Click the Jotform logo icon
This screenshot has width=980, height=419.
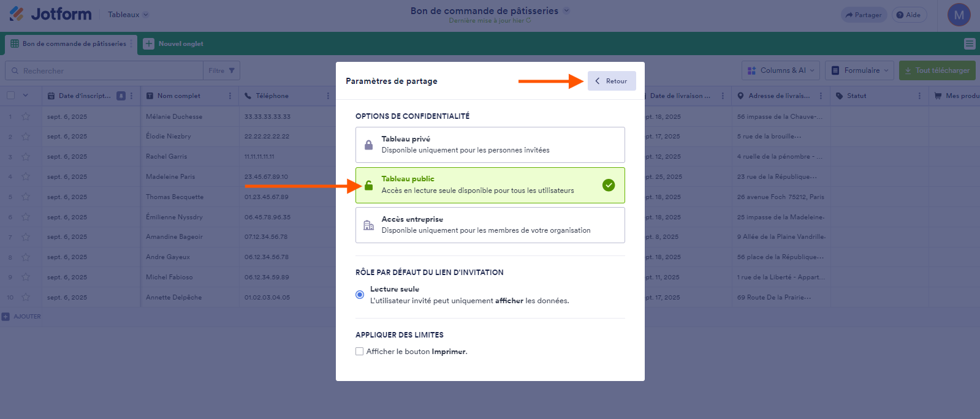(x=17, y=14)
